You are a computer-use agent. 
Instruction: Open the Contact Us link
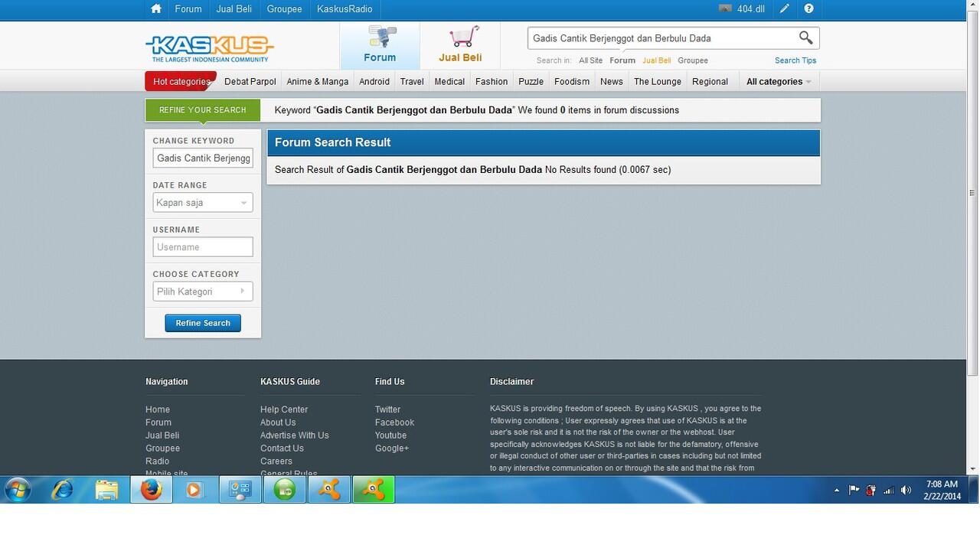pyautogui.click(x=282, y=448)
